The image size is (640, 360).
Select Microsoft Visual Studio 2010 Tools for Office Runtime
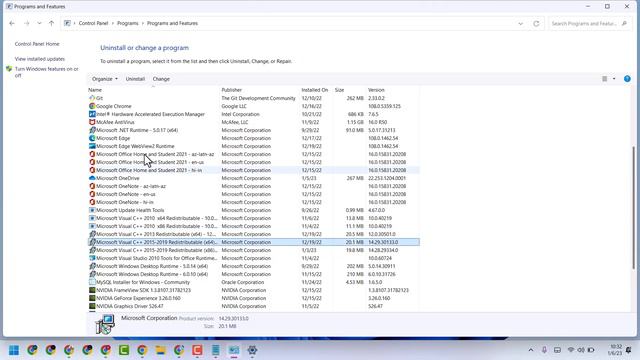point(253,258)
